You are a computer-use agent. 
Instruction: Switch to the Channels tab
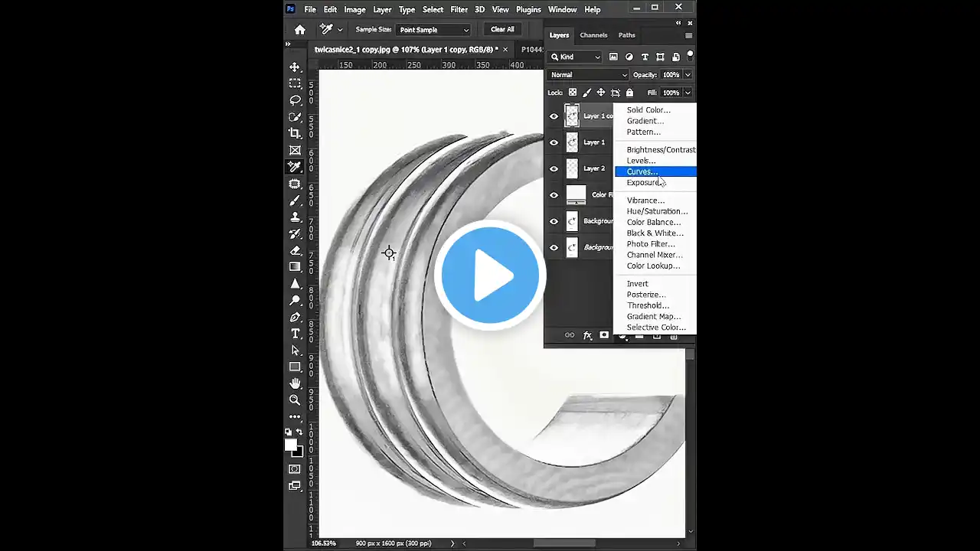point(593,35)
